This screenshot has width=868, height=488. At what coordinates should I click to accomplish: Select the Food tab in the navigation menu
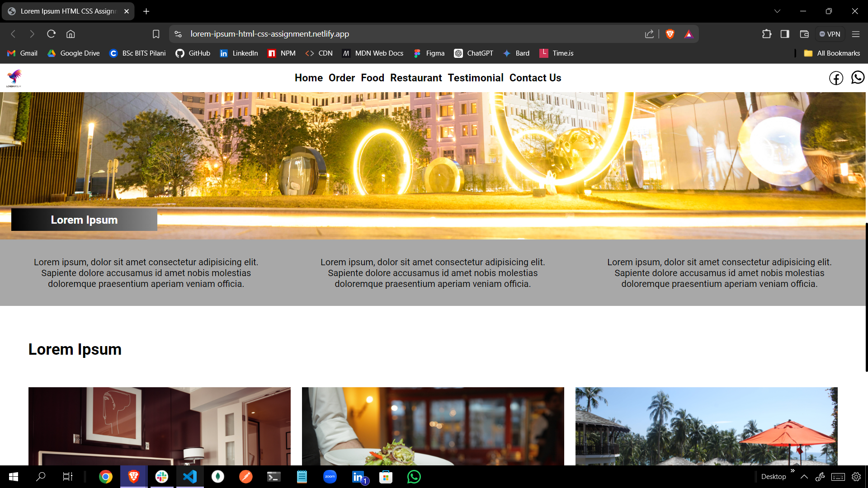pos(372,78)
